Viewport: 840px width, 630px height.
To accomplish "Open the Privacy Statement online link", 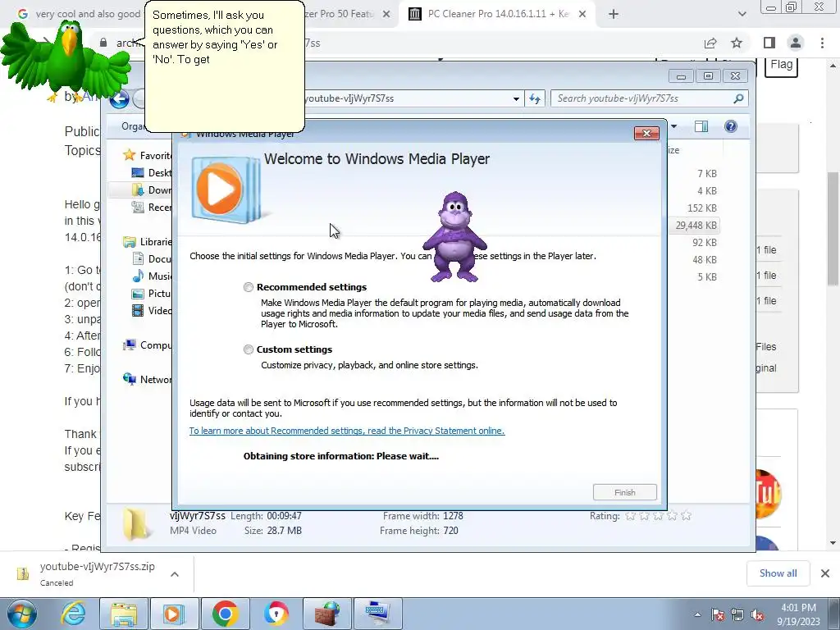I will (347, 431).
